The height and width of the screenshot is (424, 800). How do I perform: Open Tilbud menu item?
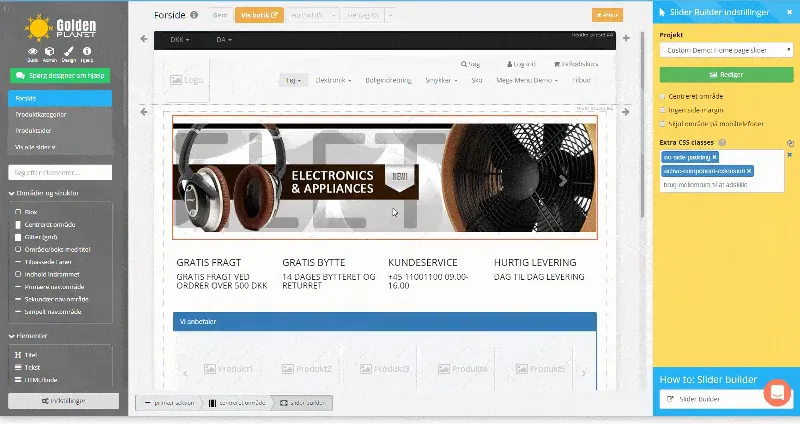point(581,80)
